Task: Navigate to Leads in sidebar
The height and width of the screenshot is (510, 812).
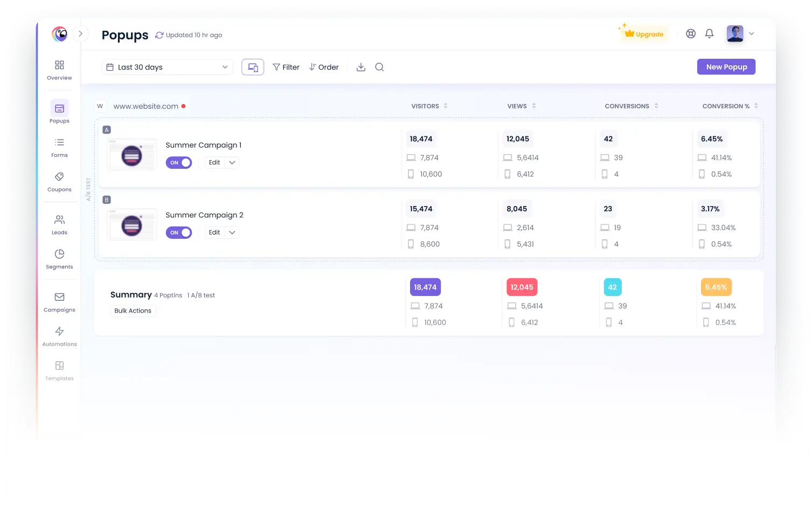Action: (x=59, y=225)
